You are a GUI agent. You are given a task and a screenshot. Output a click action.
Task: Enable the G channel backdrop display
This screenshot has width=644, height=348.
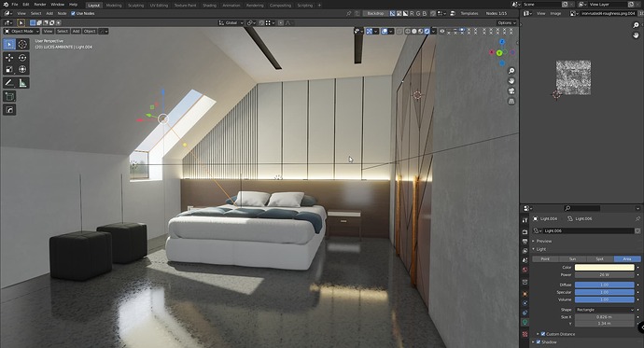pyautogui.click(x=418, y=14)
